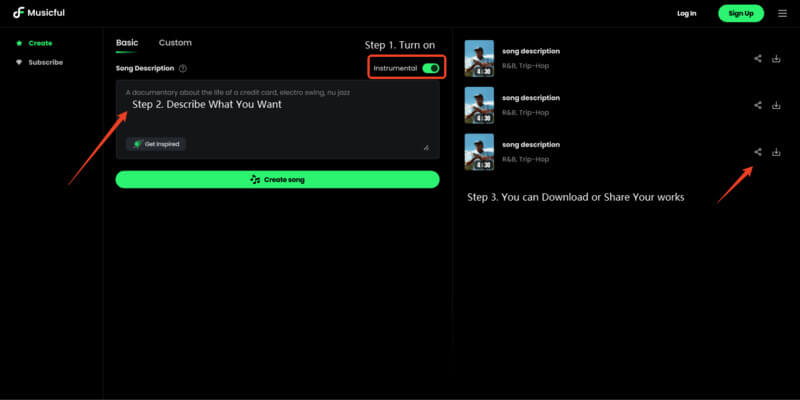Download the third song in the list
This screenshot has width=800, height=400.
[x=776, y=152]
